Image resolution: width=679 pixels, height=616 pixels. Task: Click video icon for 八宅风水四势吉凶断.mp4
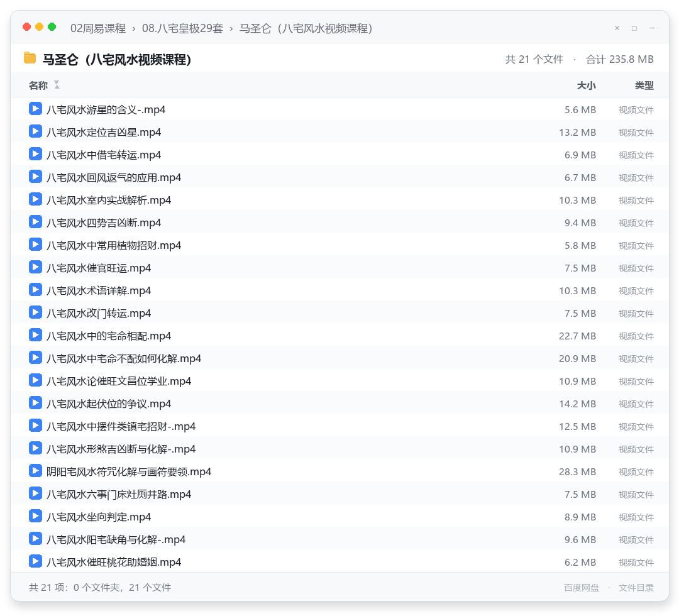[x=35, y=222]
